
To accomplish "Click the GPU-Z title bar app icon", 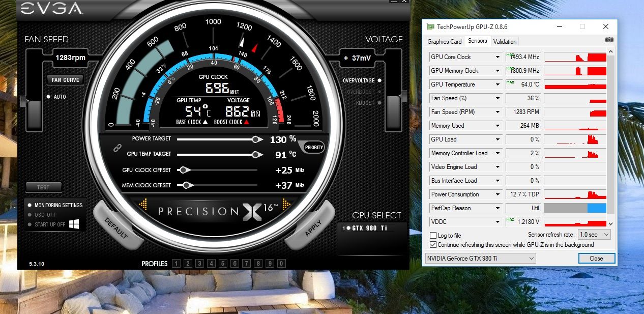I will pyautogui.click(x=430, y=26).
